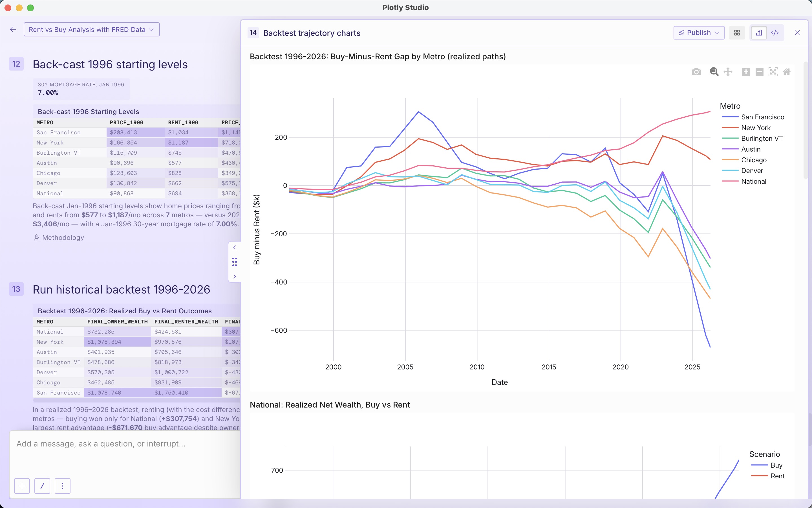Select step number 12 badge
812x508 pixels.
coord(16,64)
